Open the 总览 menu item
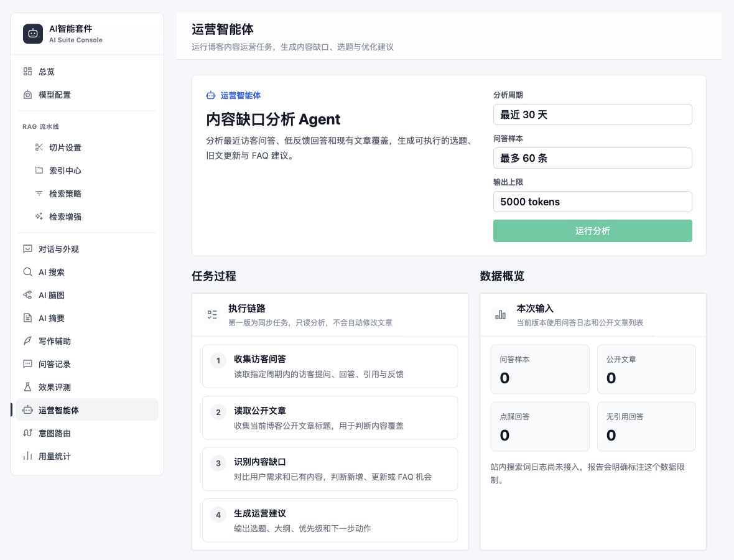The width and height of the screenshot is (734, 560). click(87, 72)
